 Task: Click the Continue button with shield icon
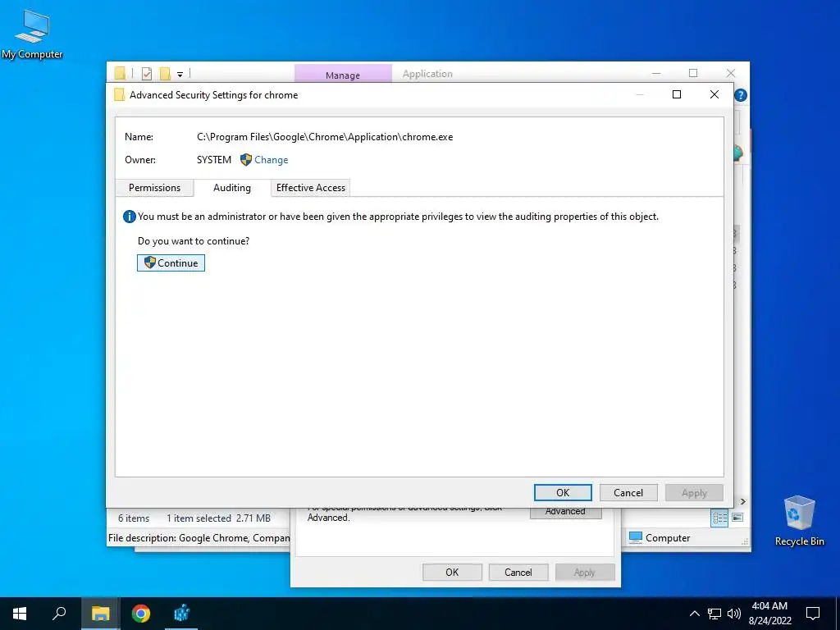(171, 263)
